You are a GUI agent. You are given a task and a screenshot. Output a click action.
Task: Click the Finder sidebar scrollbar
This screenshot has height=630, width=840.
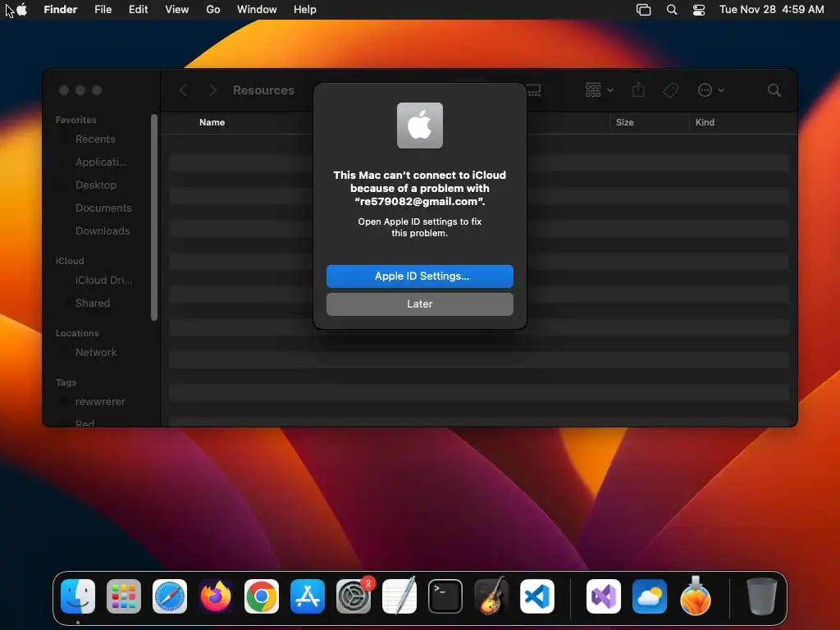click(154, 217)
